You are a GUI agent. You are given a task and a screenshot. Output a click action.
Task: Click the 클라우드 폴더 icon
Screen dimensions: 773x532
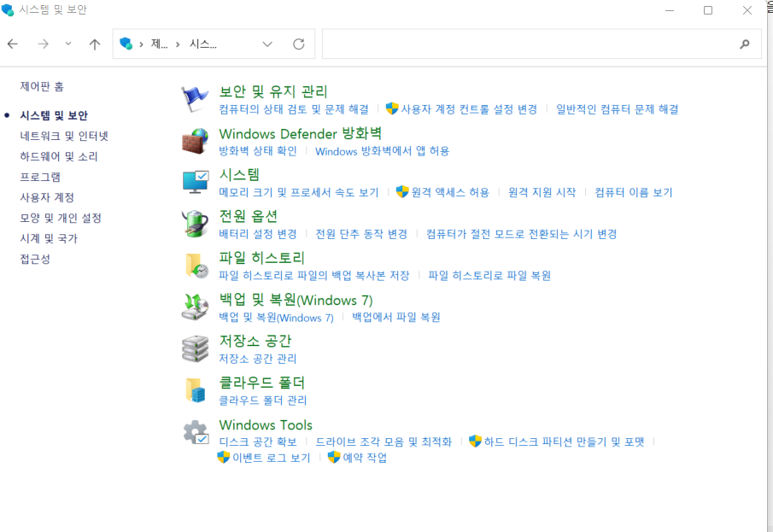coord(196,390)
